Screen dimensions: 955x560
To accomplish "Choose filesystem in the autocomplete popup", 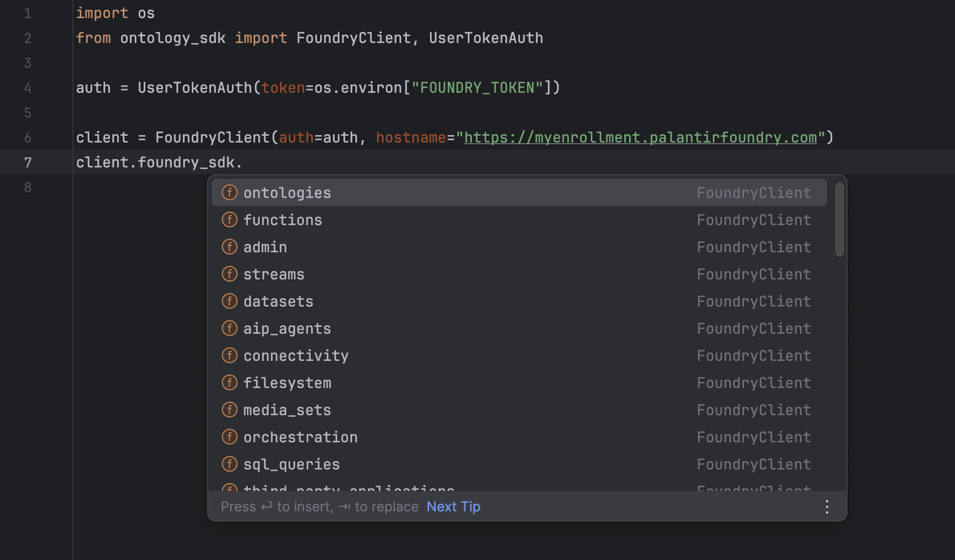I will pyautogui.click(x=519, y=383).
